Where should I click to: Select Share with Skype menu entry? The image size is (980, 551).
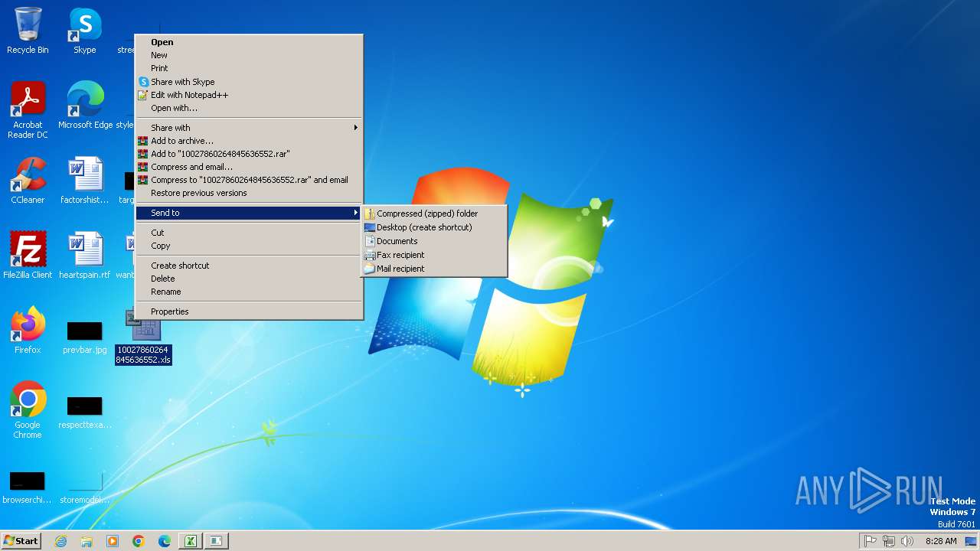[x=249, y=82]
